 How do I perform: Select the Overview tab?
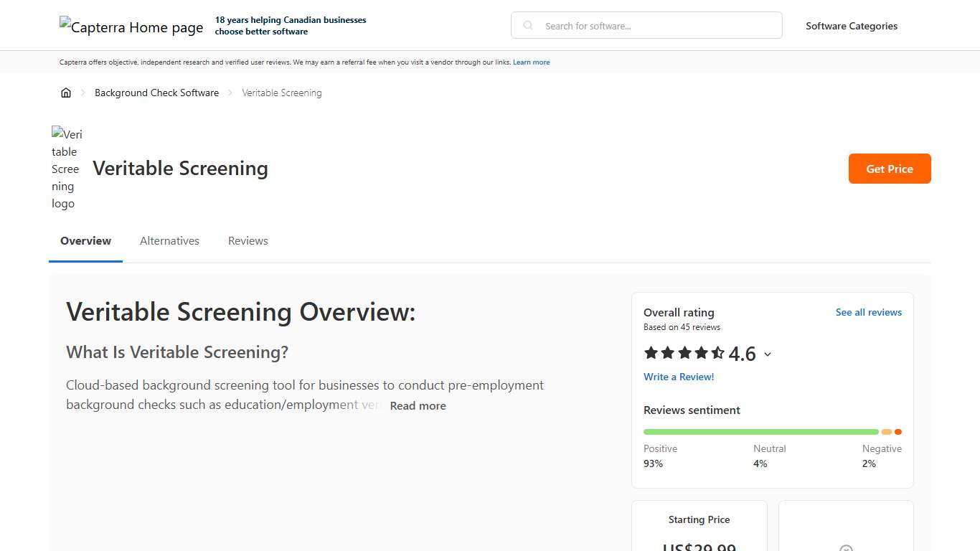85,240
